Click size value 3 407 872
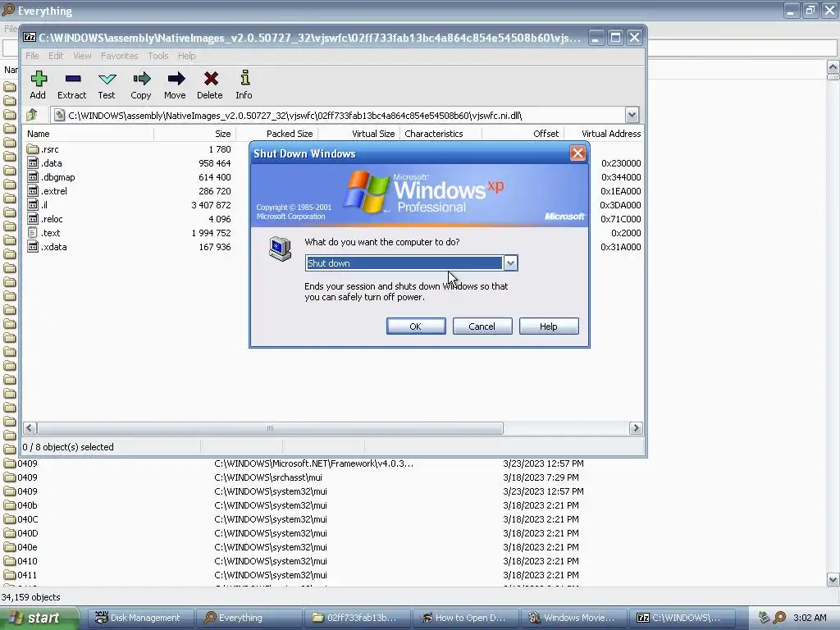The width and height of the screenshot is (840, 630). (x=211, y=205)
